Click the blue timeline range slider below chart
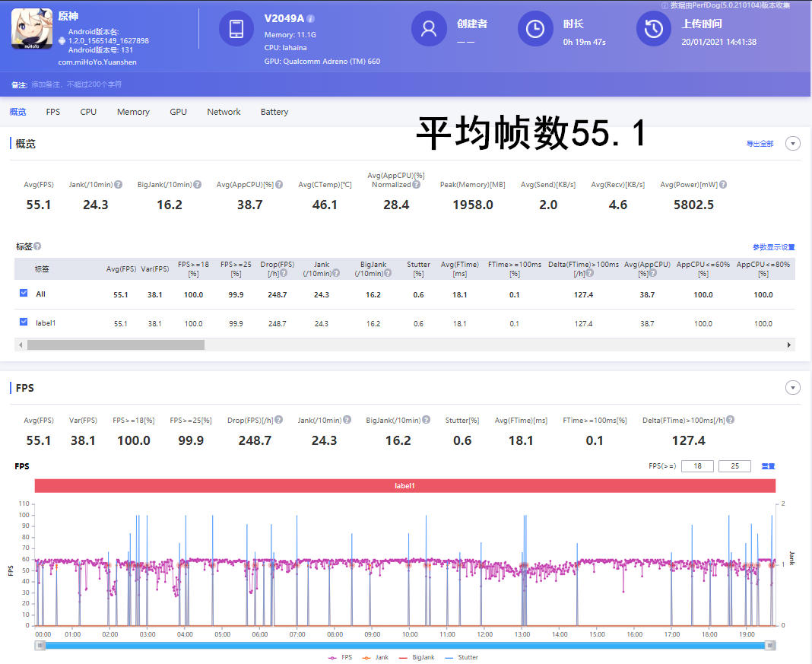The height and width of the screenshot is (664, 812). [406, 647]
